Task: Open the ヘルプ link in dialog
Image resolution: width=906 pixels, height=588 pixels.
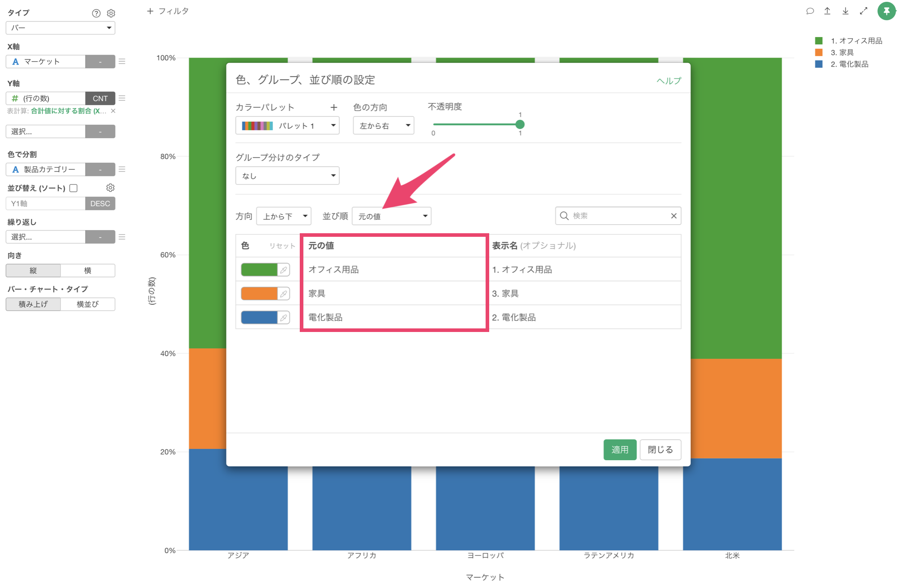Action: pos(668,80)
